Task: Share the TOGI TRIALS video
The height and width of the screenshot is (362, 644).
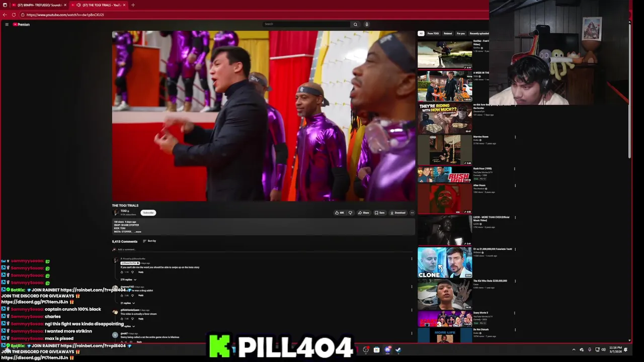Action: pos(363,213)
